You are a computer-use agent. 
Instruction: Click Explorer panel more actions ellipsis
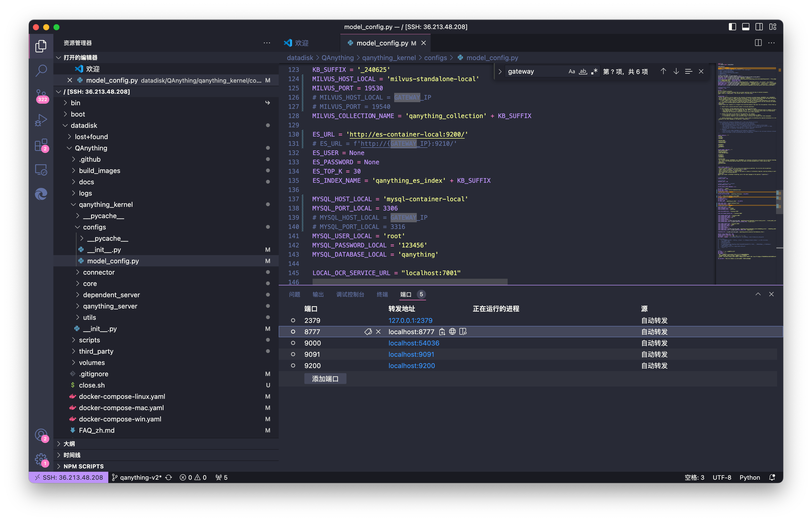(267, 43)
